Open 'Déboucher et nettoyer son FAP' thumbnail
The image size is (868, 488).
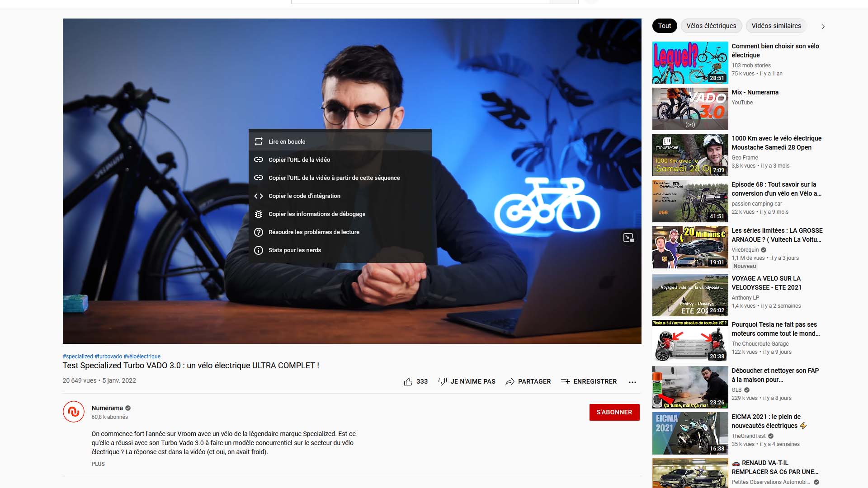point(690,387)
